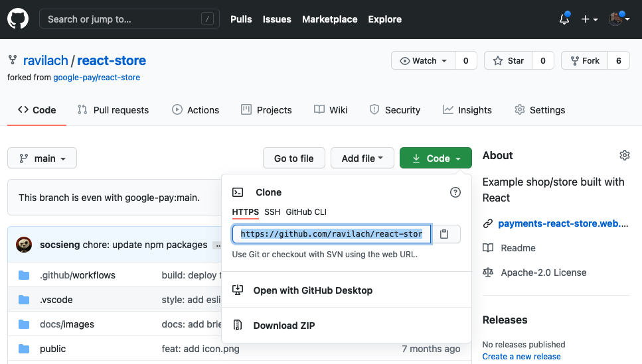This screenshot has height=364, width=642.
Task: Open the Add file dropdown
Action: pos(362,158)
